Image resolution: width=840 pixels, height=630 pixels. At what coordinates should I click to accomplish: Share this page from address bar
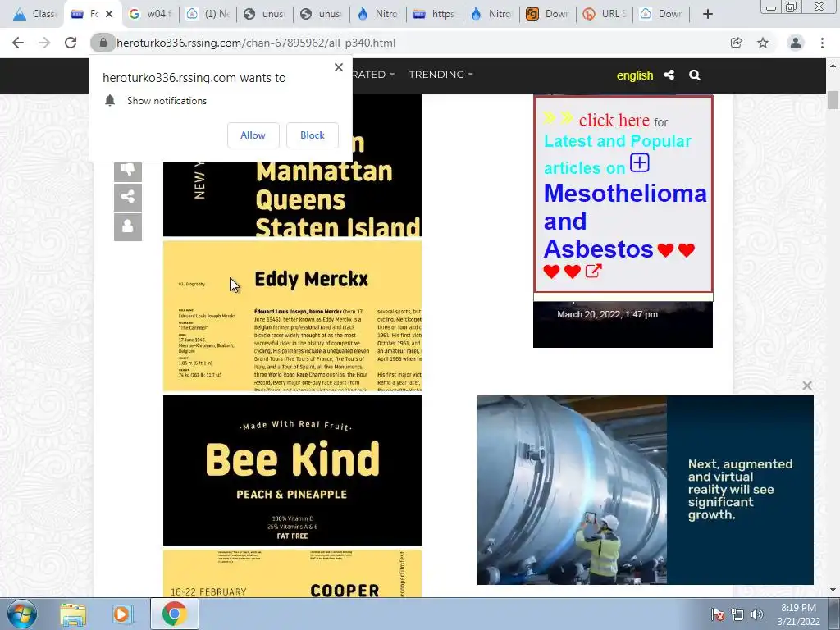[x=736, y=43]
